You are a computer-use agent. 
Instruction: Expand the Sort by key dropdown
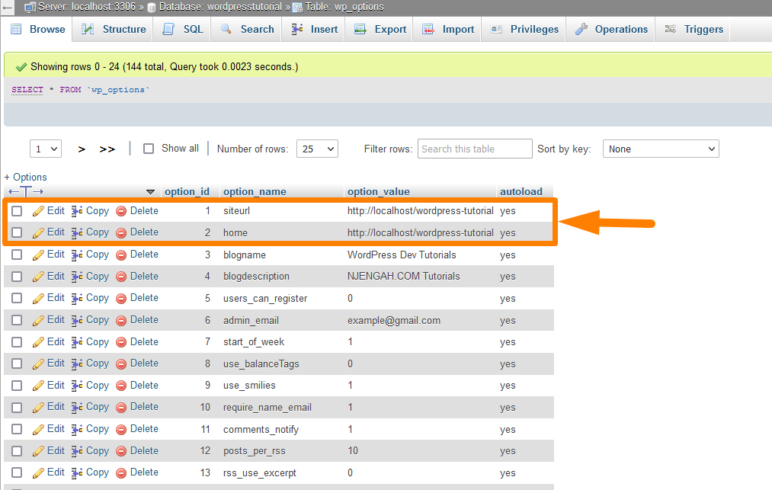[660, 148]
